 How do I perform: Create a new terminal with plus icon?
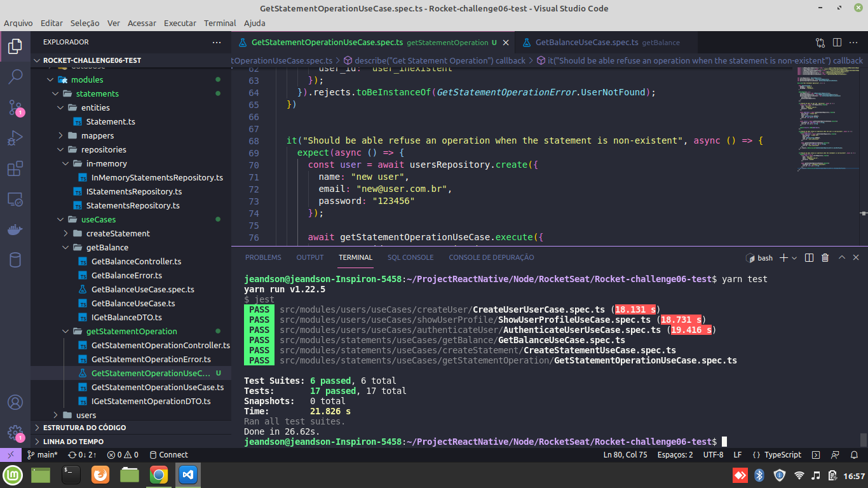click(x=783, y=257)
